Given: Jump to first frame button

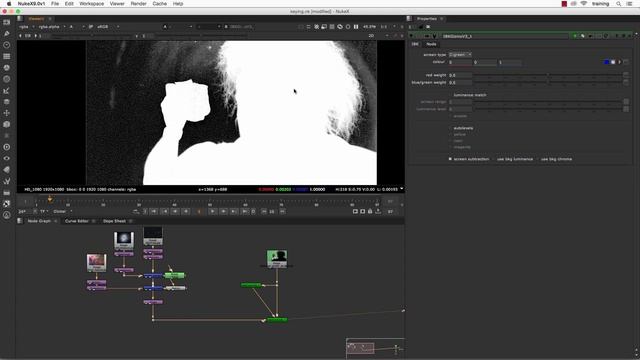Looking at the screenshot, I should (x=154, y=211).
